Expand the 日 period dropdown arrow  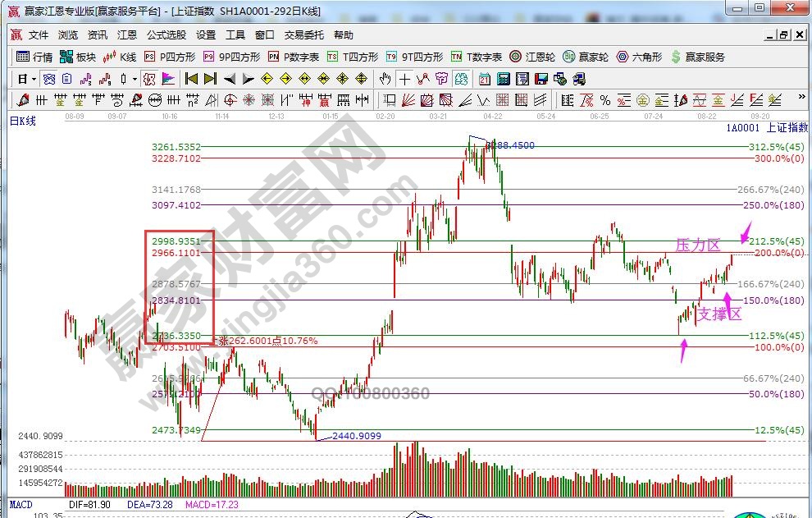click(33, 79)
